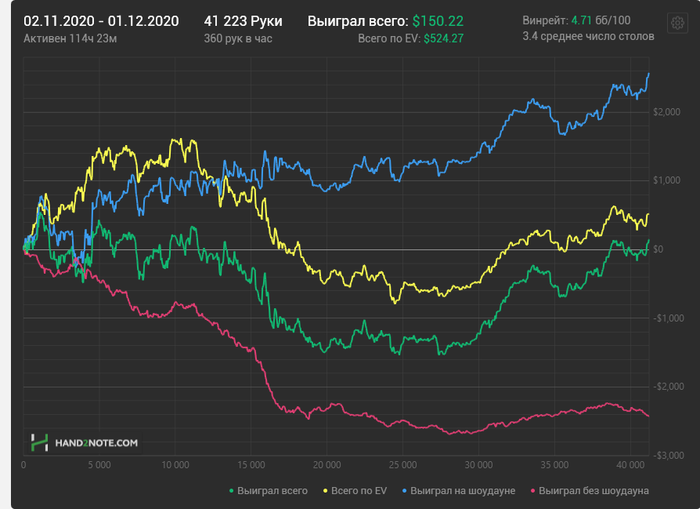The height and width of the screenshot is (509, 700).
Task: Click the HAND2NOTE.COM watermark link
Action: point(96,443)
